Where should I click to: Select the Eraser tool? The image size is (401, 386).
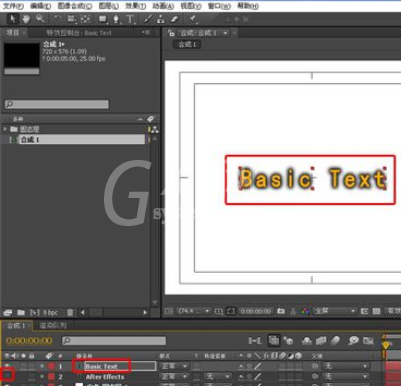coord(174,19)
